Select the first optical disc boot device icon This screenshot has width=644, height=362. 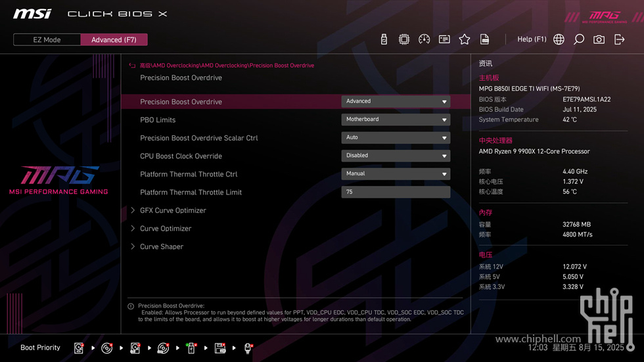click(106, 348)
